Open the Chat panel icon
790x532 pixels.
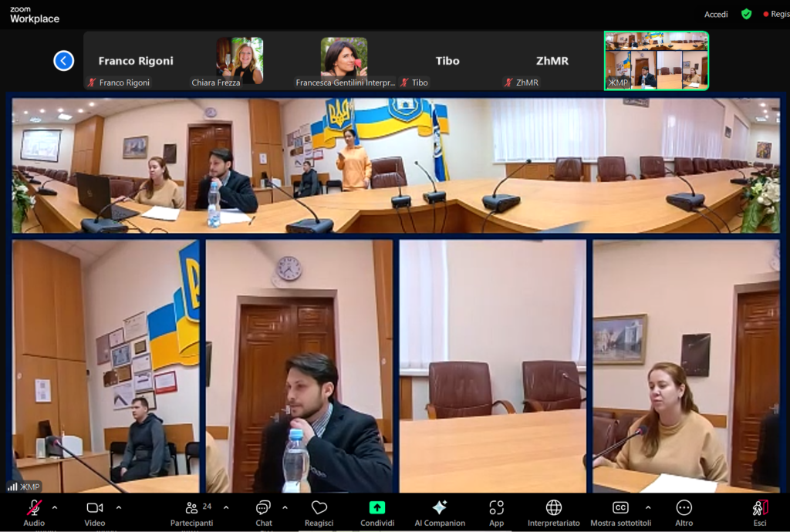pos(263,507)
